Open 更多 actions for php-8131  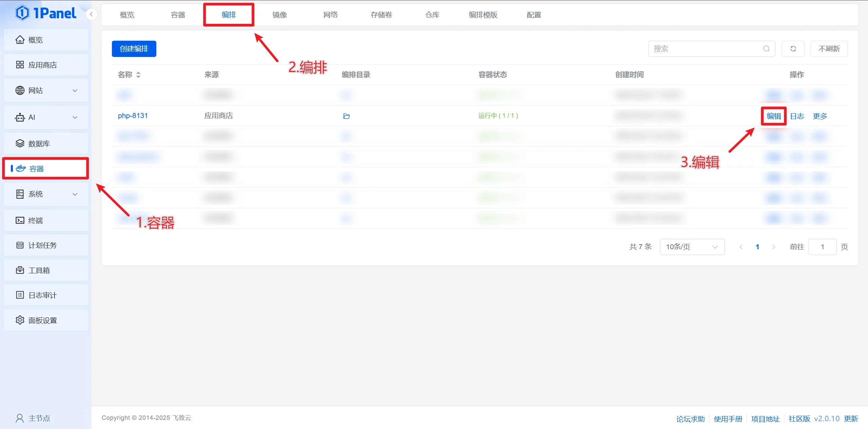coord(820,116)
